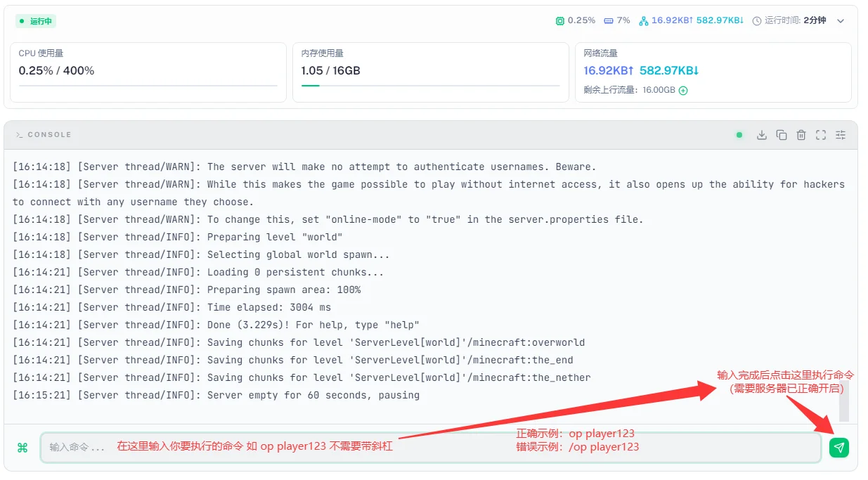Click the 'Loading 0 persistent chunks...' log line
This screenshot has width=868, height=480.
(198, 272)
